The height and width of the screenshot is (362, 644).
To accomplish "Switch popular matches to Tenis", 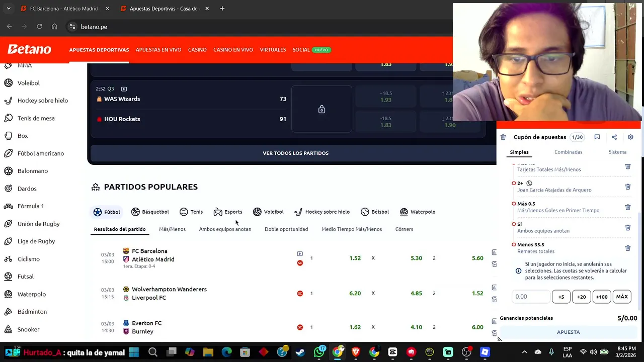I will tap(191, 212).
